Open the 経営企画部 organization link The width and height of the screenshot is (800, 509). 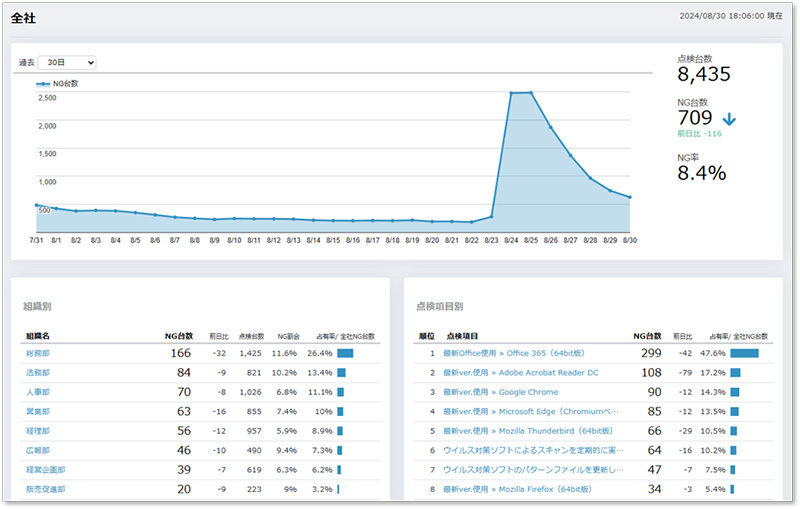click(45, 469)
